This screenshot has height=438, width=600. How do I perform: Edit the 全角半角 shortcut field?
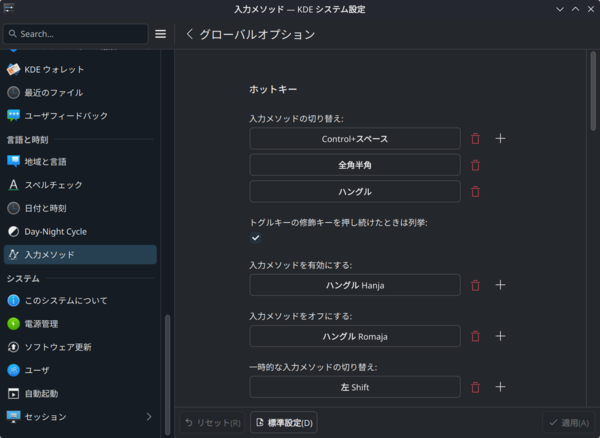pyautogui.click(x=355, y=165)
